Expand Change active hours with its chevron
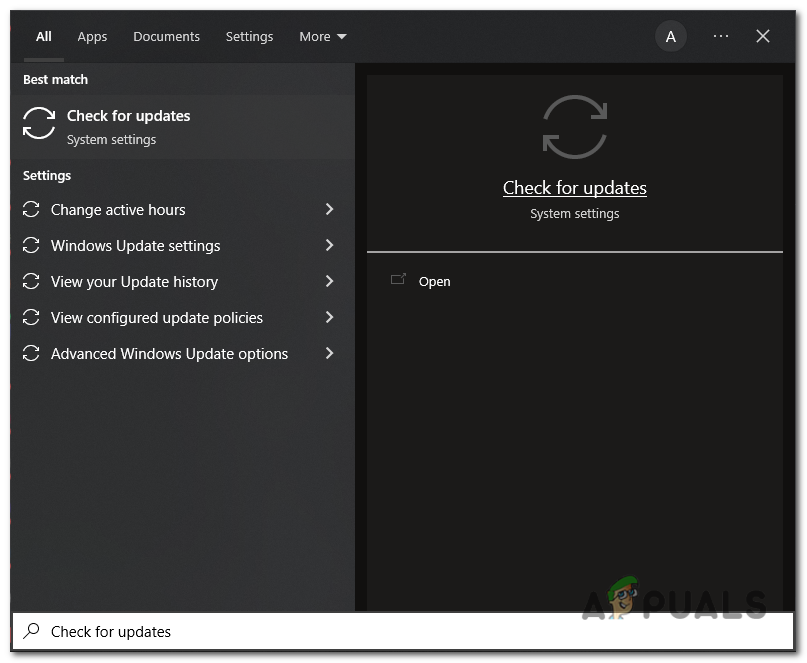Image resolution: width=807 pixels, height=663 pixels. click(329, 210)
